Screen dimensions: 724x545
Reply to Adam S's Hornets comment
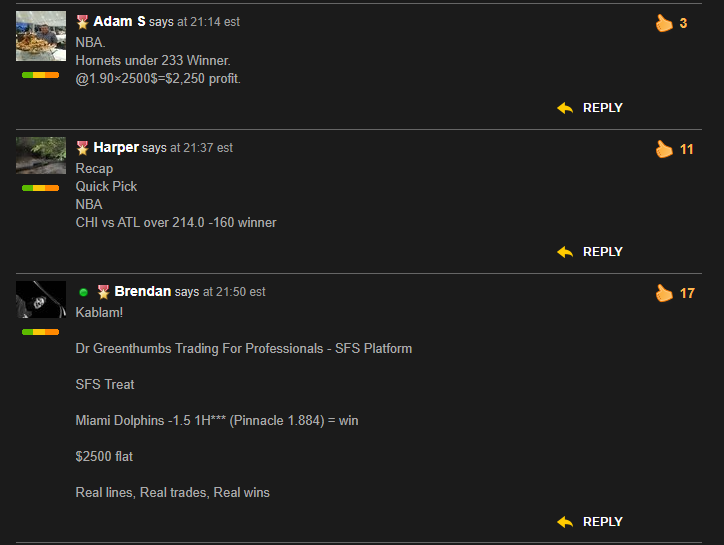pyautogui.click(x=603, y=108)
